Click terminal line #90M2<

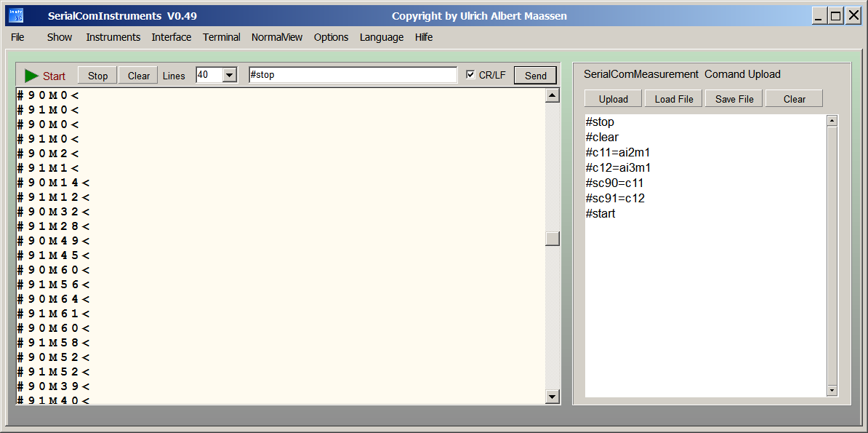(x=48, y=153)
